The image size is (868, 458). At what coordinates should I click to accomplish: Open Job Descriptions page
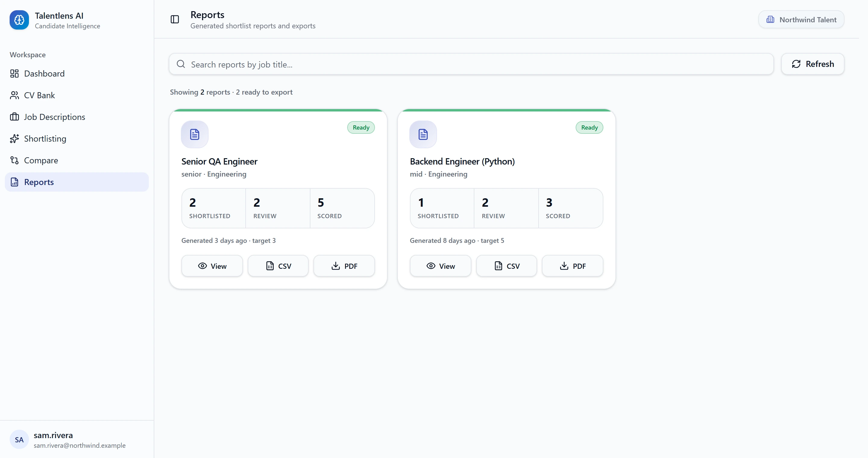point(77,117)
